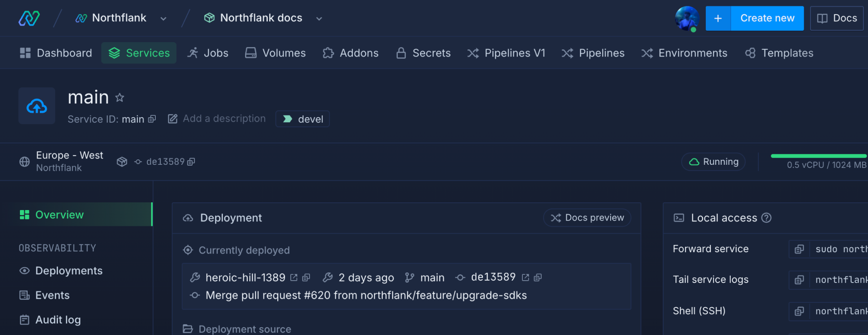Select the Northflank team breadcrumb
Viewport: 868px width, 335px height.
pyautogui.click(x=111, y=18)
